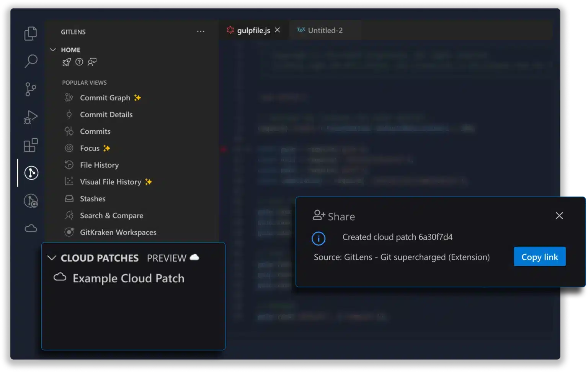Open the Visual File History view
Screen dimensions: 588x372
(110, 182)
